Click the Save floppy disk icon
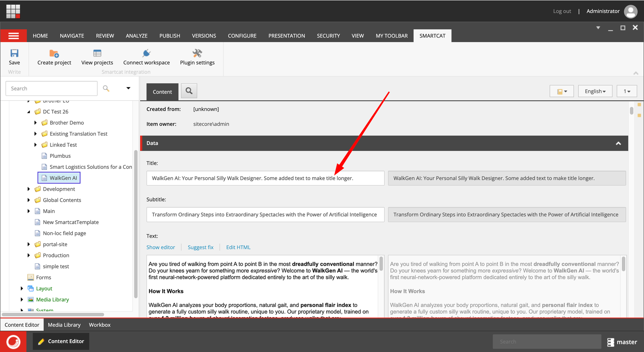Screen dimensions: 644x352 tap(14, 53)
